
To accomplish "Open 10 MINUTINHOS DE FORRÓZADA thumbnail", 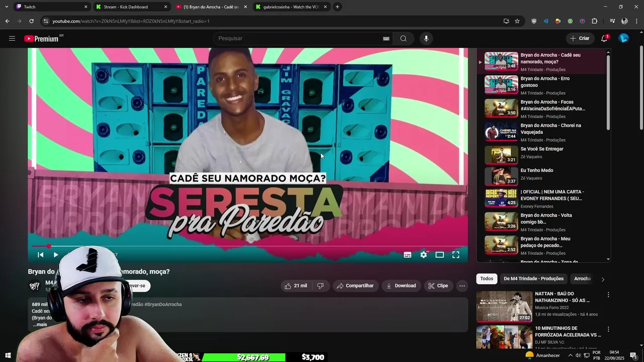I will [x=504, y=337].
